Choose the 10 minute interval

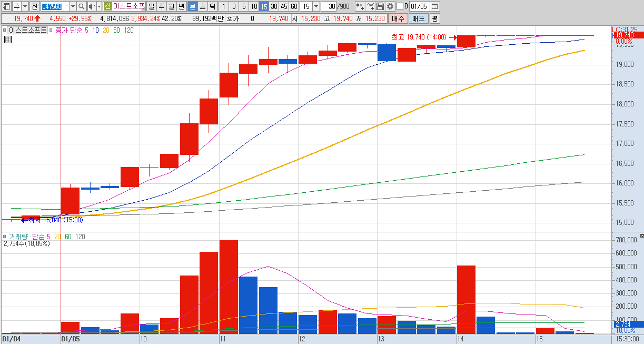pyautogui.click(x=253, y=6)
